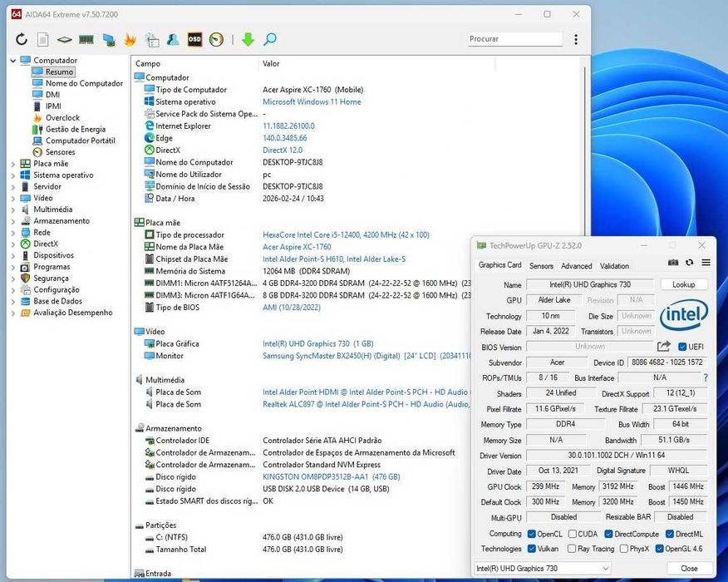
Task: Click the network computers toolbar icon
Action: coord(108,39)
